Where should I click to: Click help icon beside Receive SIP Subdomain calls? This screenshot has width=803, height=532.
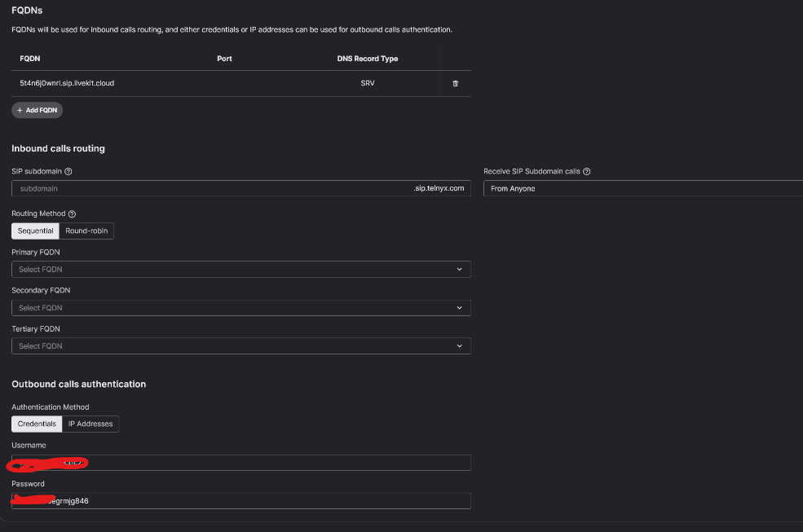[x=587, y=172]
